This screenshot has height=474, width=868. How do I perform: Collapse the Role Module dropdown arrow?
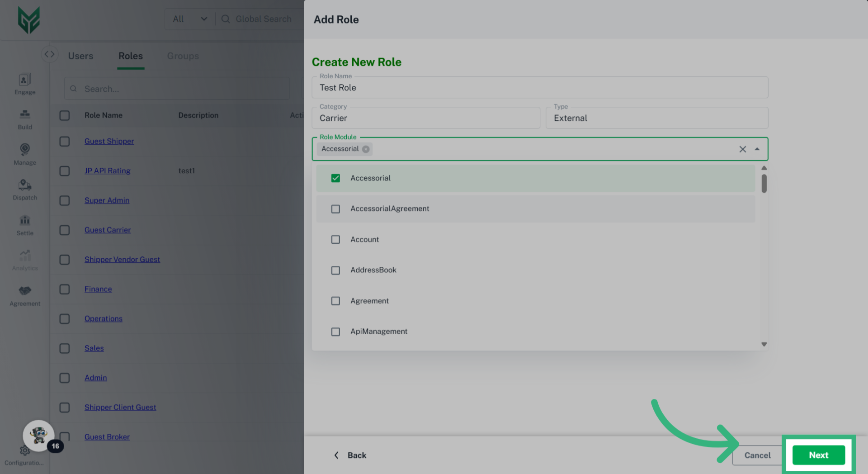(757, 149)
